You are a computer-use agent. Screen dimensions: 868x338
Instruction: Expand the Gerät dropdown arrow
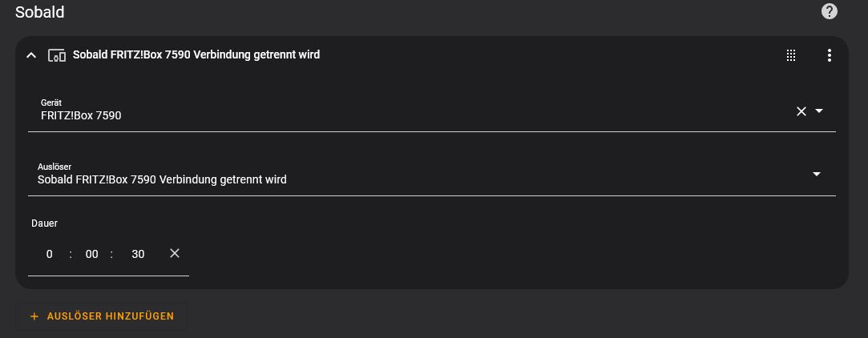(819, 111)
